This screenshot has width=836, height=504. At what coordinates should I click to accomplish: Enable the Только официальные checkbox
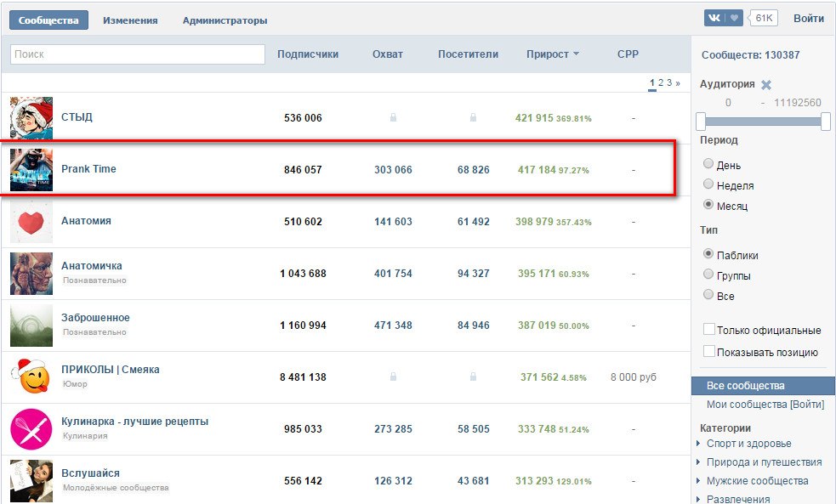coord(709,330)
